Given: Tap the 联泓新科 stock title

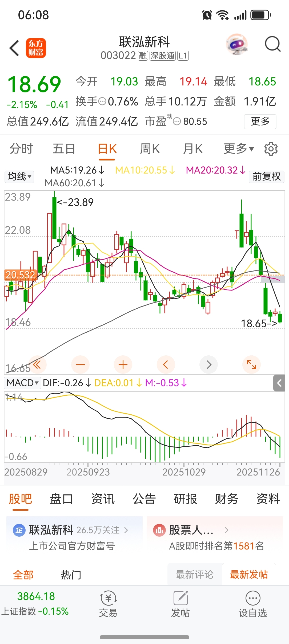Looking at the screenshot, I should [144, 42].
